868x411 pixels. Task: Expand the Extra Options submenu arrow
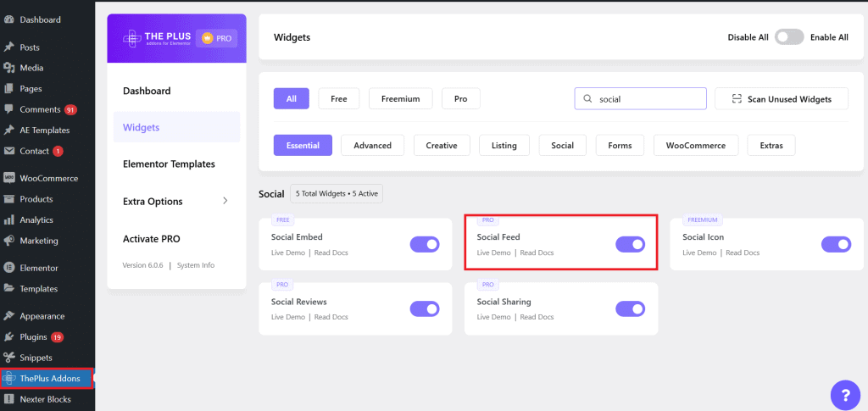[225, 201]
